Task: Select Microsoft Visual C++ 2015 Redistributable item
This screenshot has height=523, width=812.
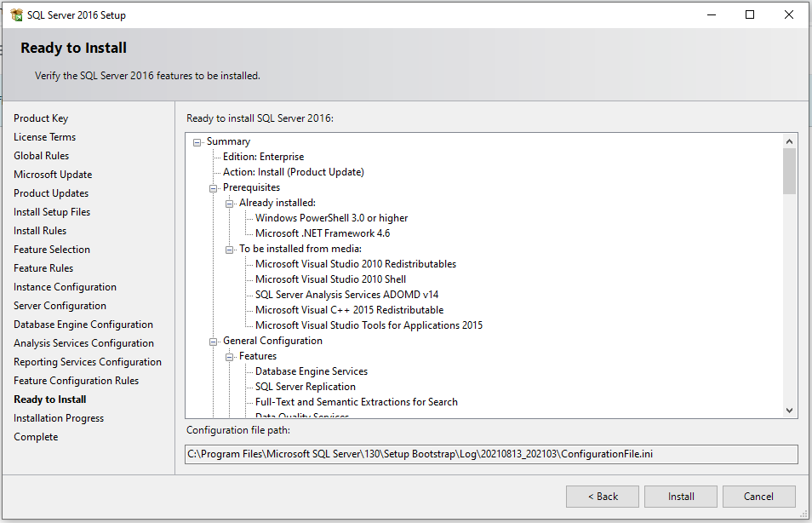Action: [x=350, y=310]
